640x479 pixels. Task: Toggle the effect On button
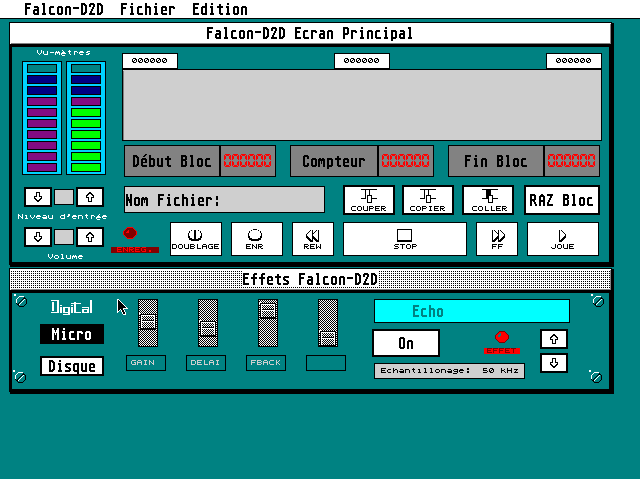(x=405, y=343)
